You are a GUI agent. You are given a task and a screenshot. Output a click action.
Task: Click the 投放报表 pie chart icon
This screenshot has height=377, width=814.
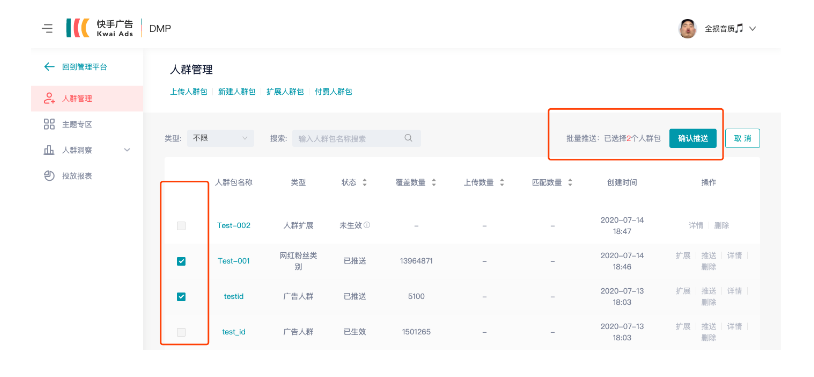pos(49,176)
